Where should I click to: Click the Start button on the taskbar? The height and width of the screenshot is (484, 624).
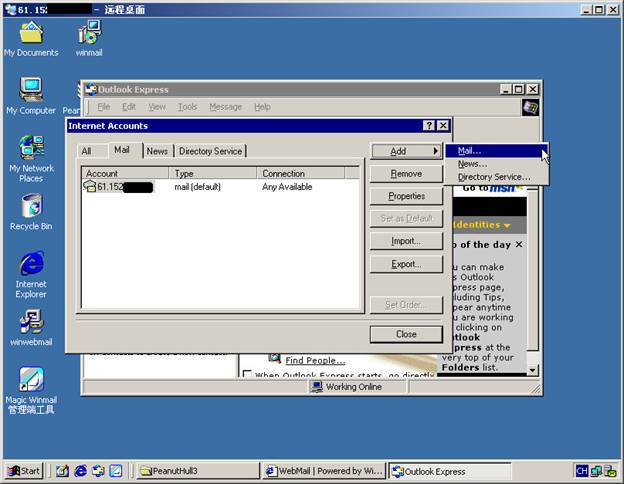point(25,471)
